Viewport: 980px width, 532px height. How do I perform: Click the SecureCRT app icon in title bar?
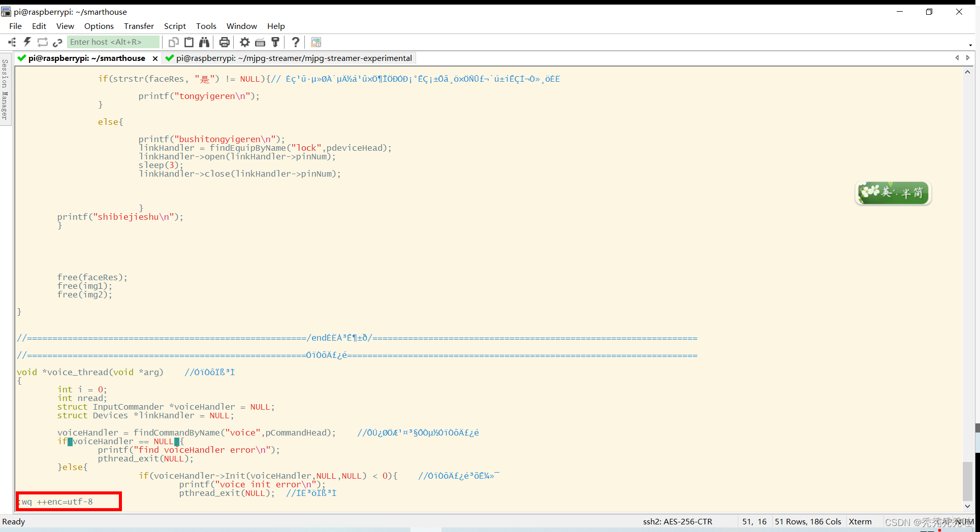click(6, 12)
